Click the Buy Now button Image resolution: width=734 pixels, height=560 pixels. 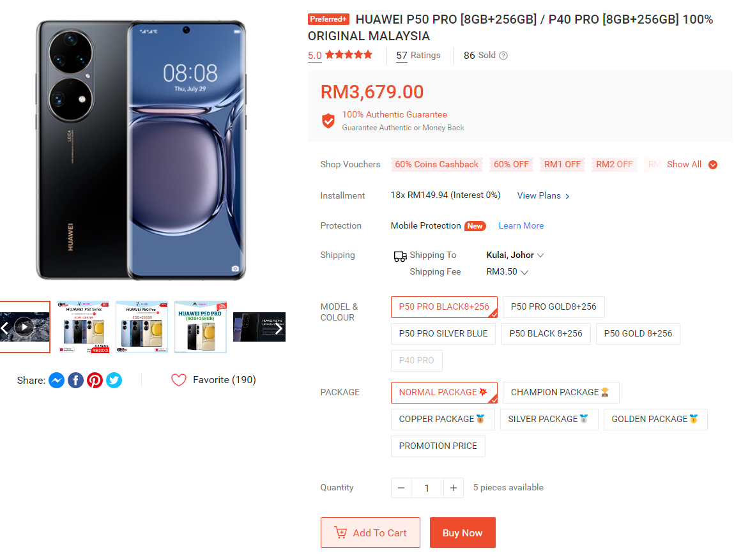(x=463, y=533)
